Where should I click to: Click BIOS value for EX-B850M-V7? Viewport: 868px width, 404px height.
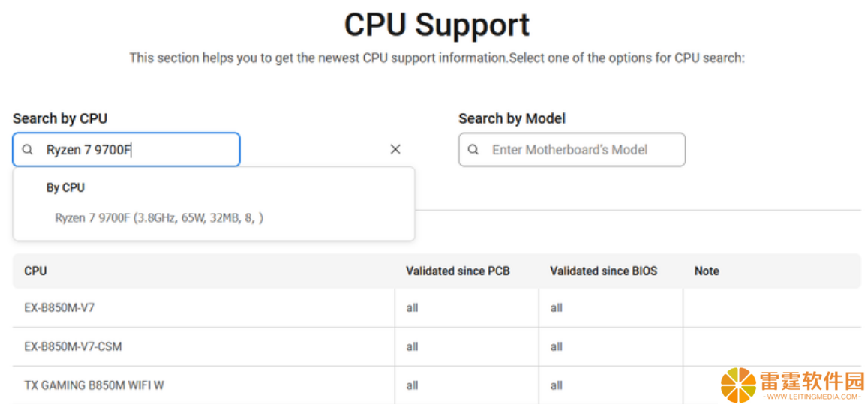[557, 308]
